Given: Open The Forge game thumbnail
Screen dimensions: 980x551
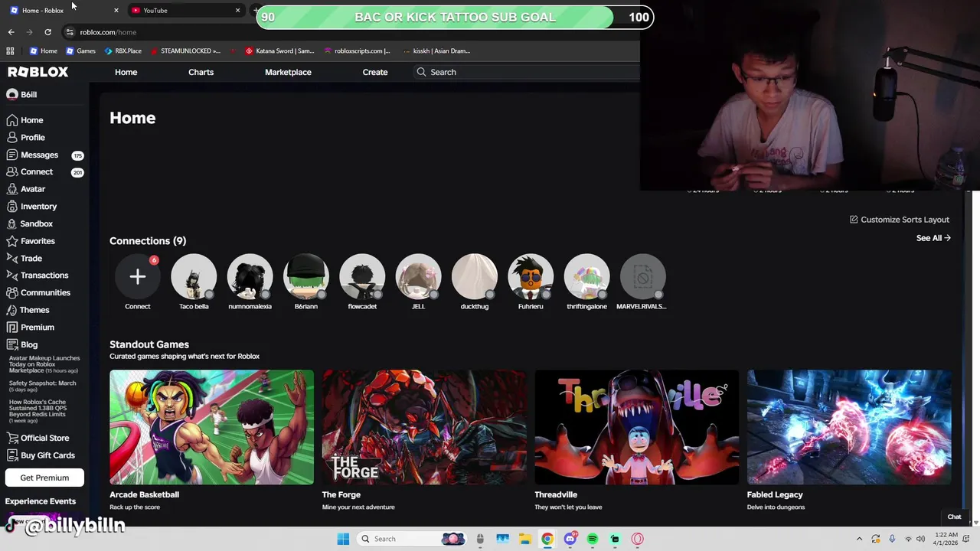Looking at the screenshot, I should click(424, 427).
